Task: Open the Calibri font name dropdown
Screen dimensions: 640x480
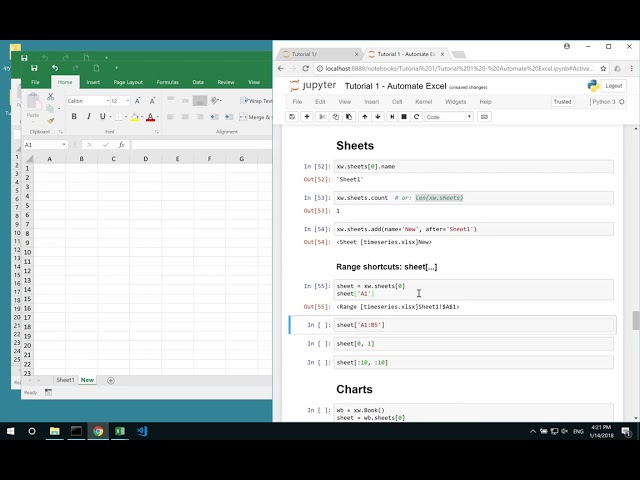Action: click(108, 101)
